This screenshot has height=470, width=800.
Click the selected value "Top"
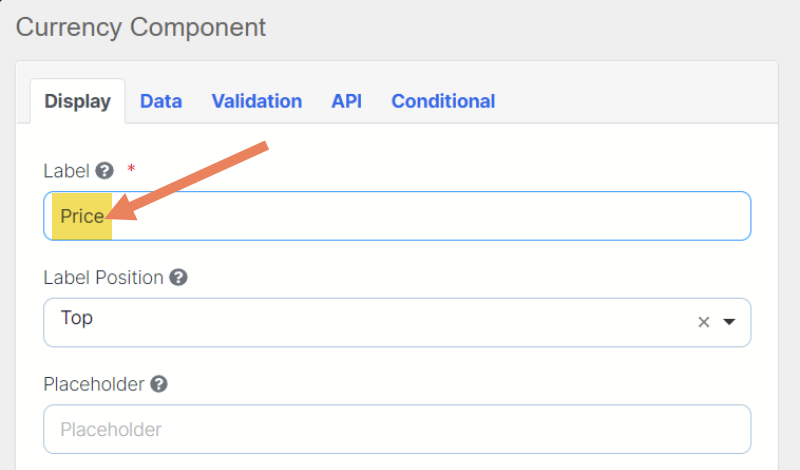tap(77, 318)
